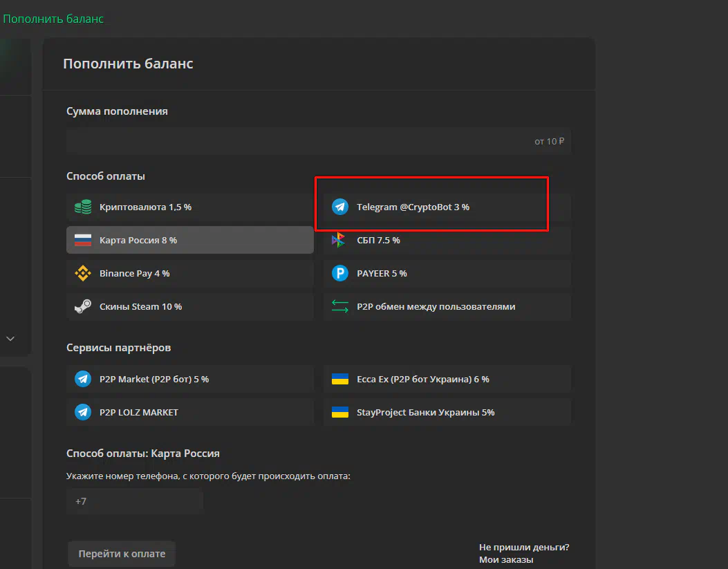Click the green Пополнить баланс breadcrumb link
Screen dimensions: 728x569
tap(53, 19)
